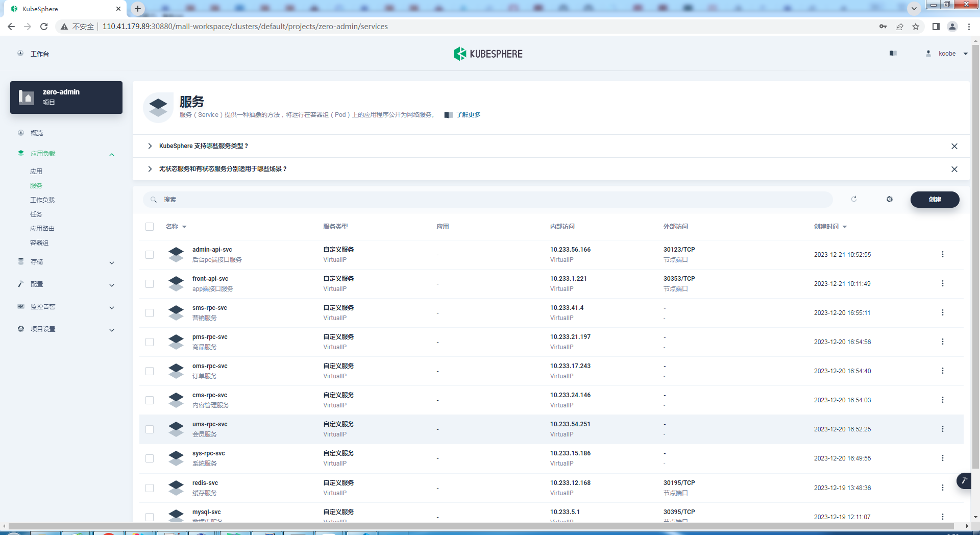Screen dimensions: 980x535
Task: Open table column settings gear
Action: (890, 199)
